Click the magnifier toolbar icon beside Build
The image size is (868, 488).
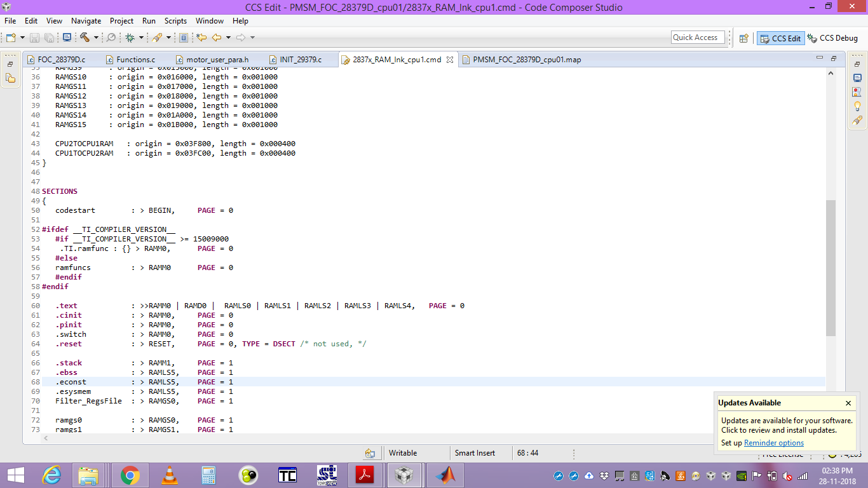[x=111, y=37]
